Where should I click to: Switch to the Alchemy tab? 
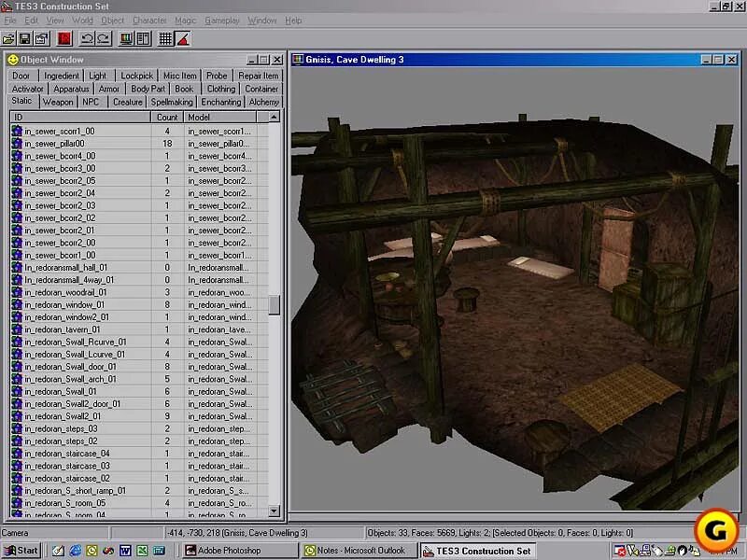pos(264,102)
